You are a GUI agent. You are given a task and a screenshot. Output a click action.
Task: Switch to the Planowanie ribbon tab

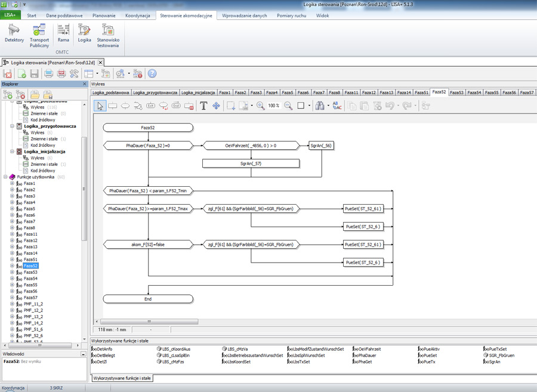click(x=104, y=15)
